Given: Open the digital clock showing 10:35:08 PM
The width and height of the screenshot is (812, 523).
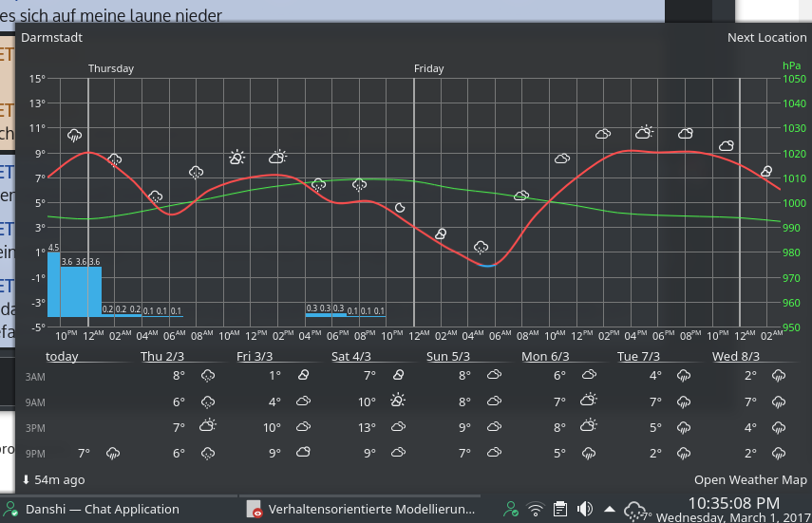Looking at the screenshot, I should 733,503.
